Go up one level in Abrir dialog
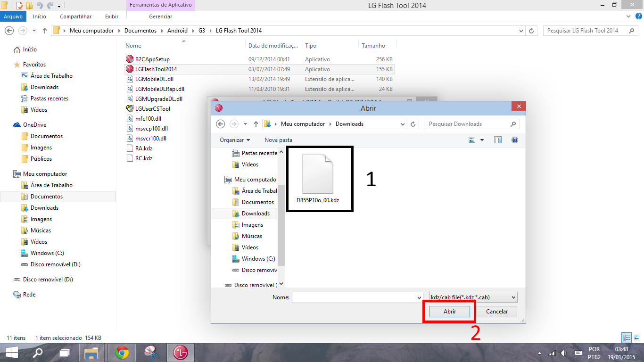 point(256,124)
